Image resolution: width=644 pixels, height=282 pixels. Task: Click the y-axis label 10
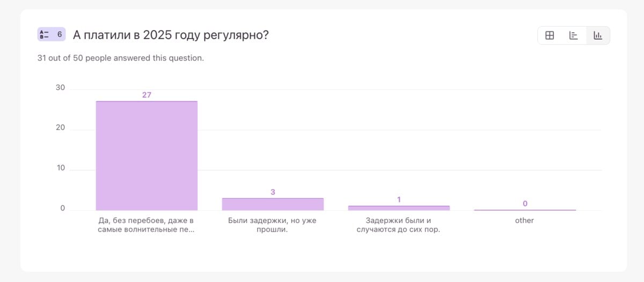[60, 168]
